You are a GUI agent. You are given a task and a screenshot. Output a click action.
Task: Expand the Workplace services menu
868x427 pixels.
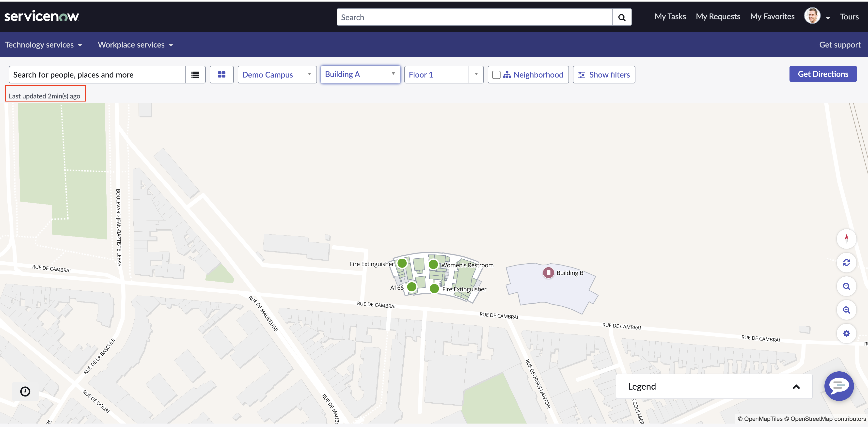point(135,45)
